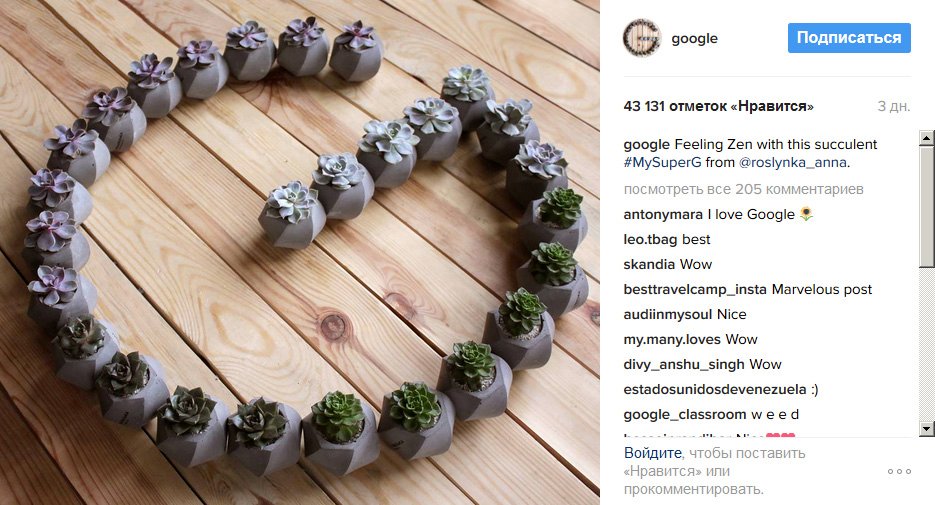The width and height of the screenshot is (935, 505).
Task: Click the Подписаться follow button
Action: coord(849,38)
